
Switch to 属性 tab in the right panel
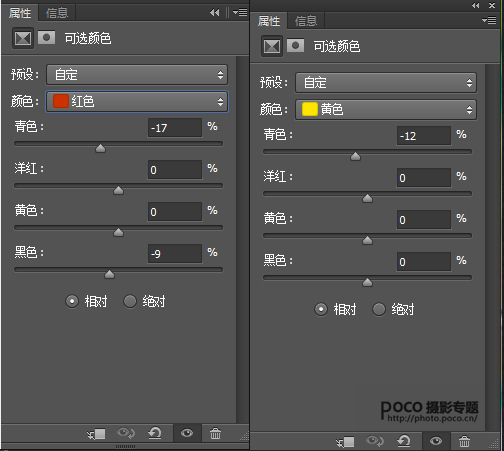(269, 21)
